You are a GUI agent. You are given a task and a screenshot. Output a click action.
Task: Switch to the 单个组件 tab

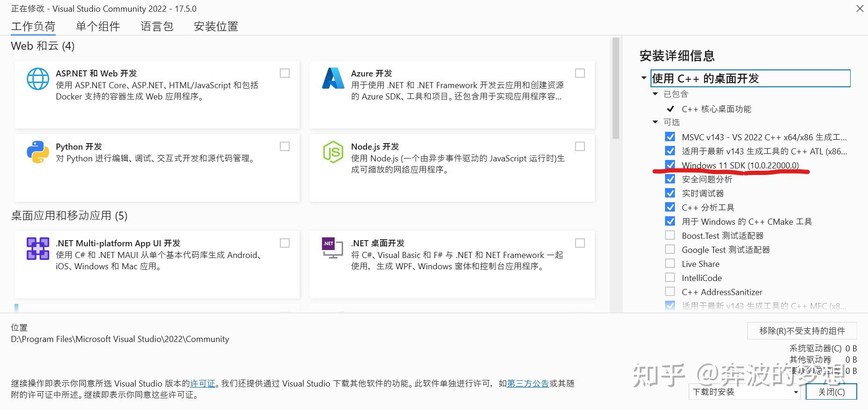pyautogui.click(x=98, y=26)
